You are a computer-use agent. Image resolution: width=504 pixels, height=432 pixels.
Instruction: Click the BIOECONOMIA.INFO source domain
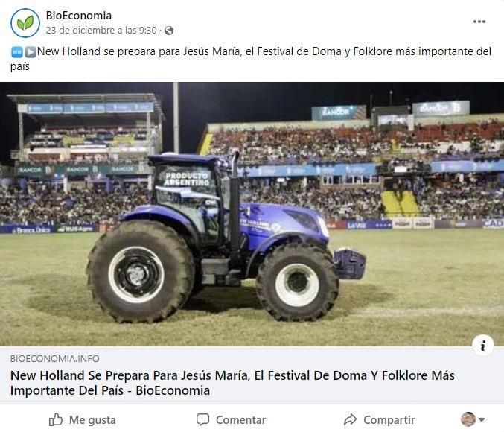[54, 359]
